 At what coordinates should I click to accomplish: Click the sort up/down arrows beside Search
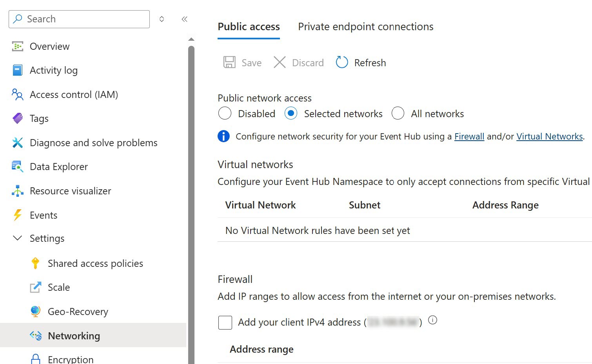pyautogui.click(x=162, y=19)
